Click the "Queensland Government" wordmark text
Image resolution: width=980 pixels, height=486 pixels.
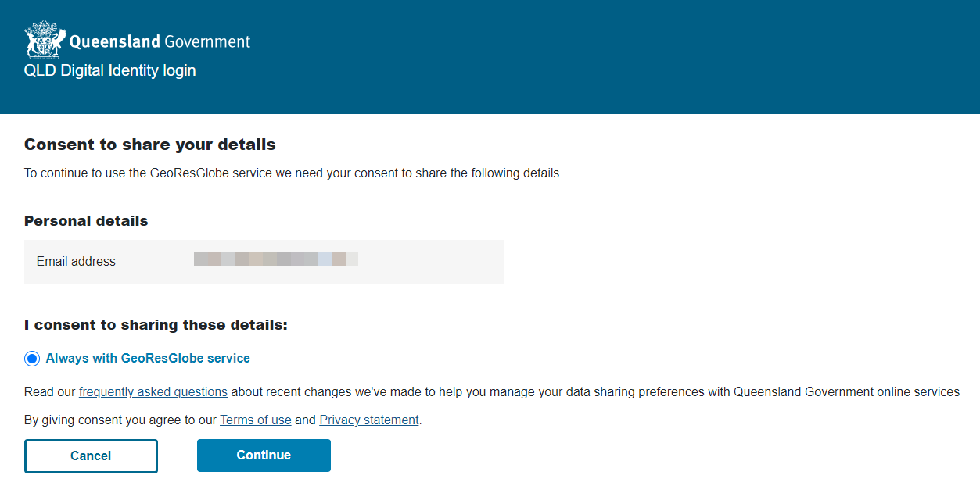pos(160,42)
